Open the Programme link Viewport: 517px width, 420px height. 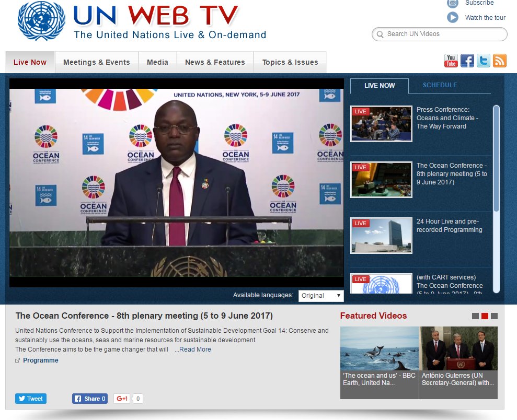[x=41, y=360]
